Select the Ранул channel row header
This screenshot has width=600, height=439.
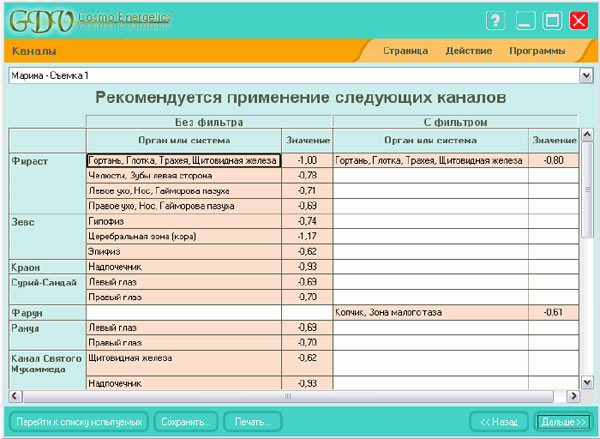click(47, 335)
